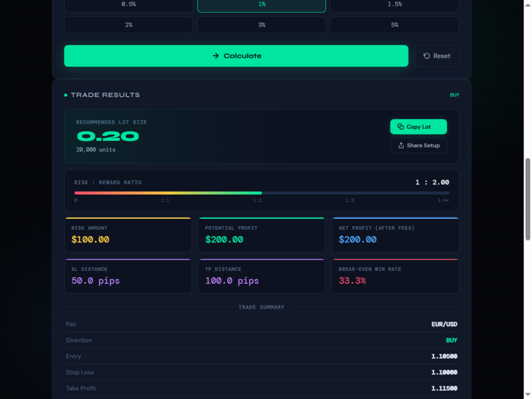Click the BUY direction value in the summary

coord(451,340)
